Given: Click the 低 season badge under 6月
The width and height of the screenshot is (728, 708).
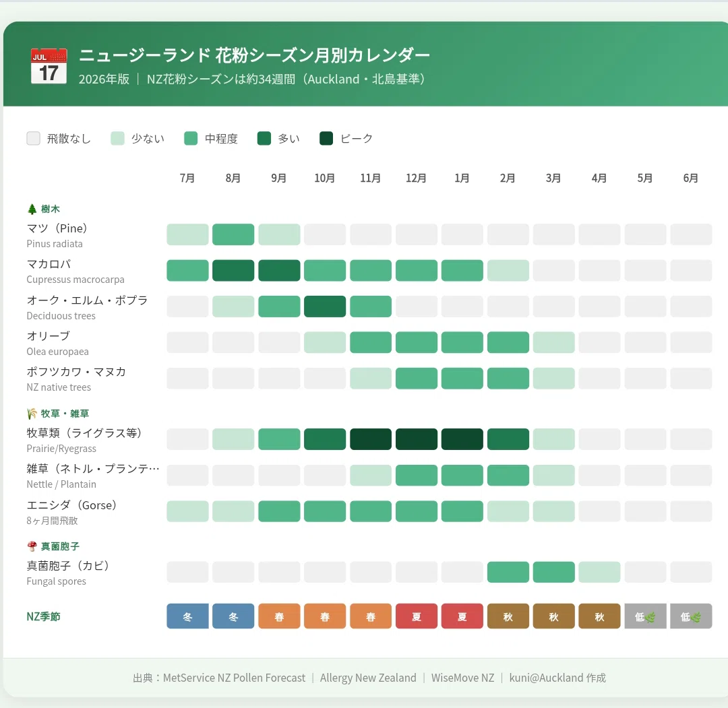Looking at the screenshot, I should coord(691,616).
